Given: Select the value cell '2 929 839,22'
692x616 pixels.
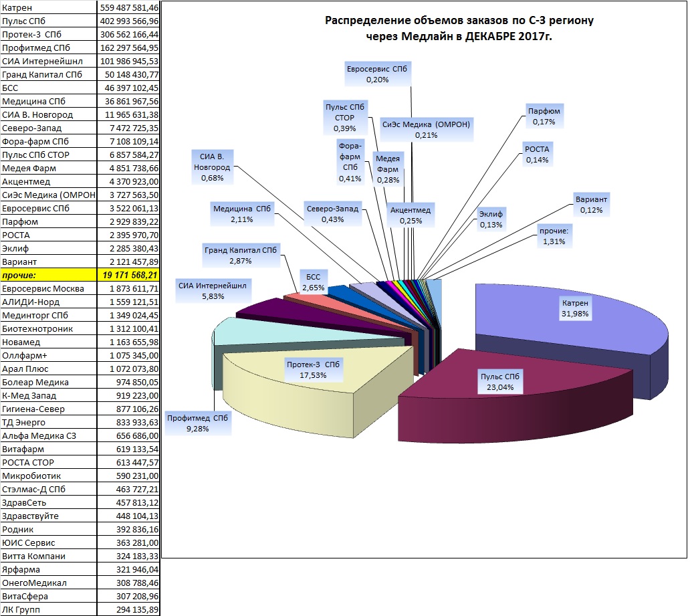Looking at the screenshot, I should [x=128, y=221].
